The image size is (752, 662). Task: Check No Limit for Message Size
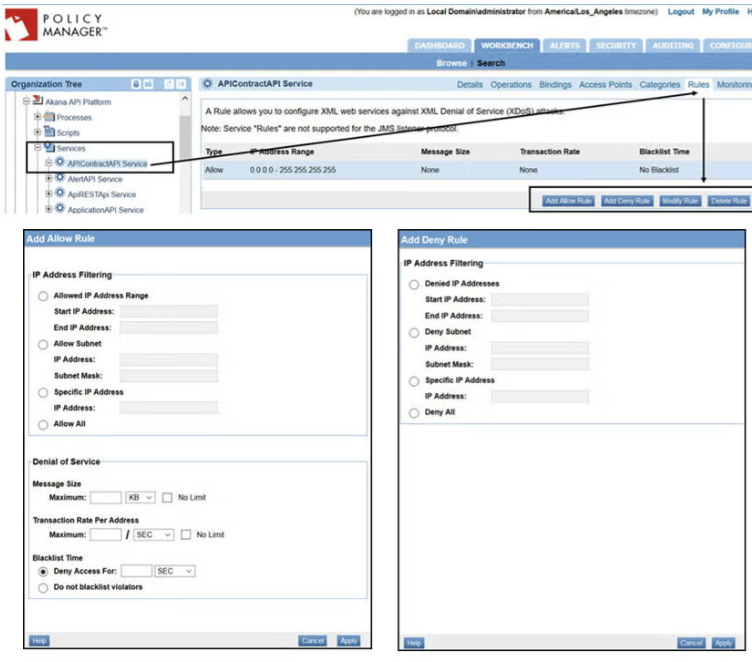167,498
